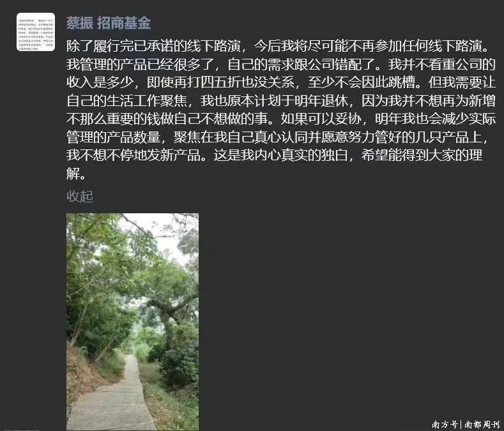Click the line starting 收入是多少
This screenshot has width=504, height=431.
(281, 82)
